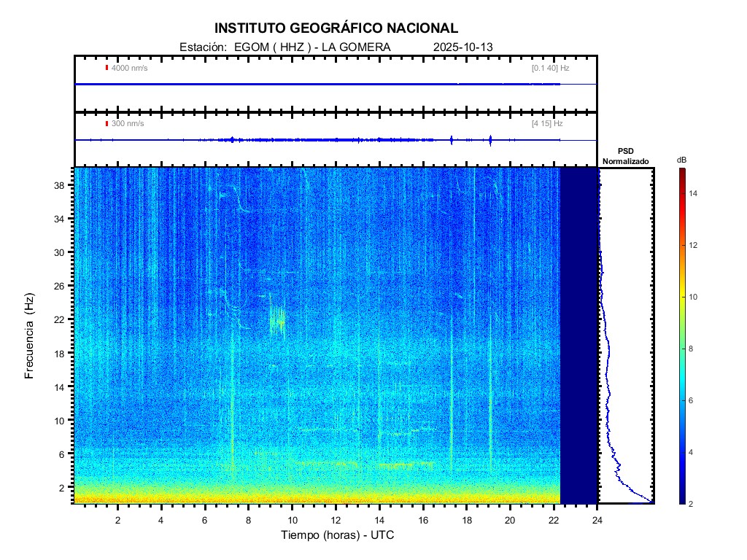Click the red 300 nm/s scale marker
This screenshot has height=560, width=747.
[x=107, y=124]
